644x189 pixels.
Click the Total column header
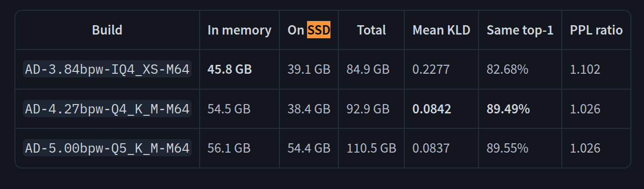coord(372,30)
